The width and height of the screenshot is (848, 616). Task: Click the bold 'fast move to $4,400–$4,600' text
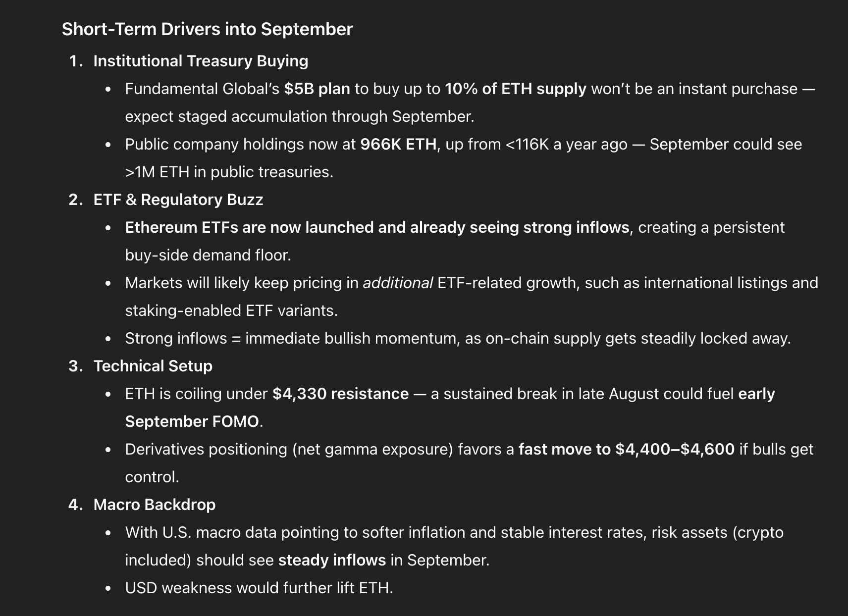pyautogui.click(x=627, y=449)
